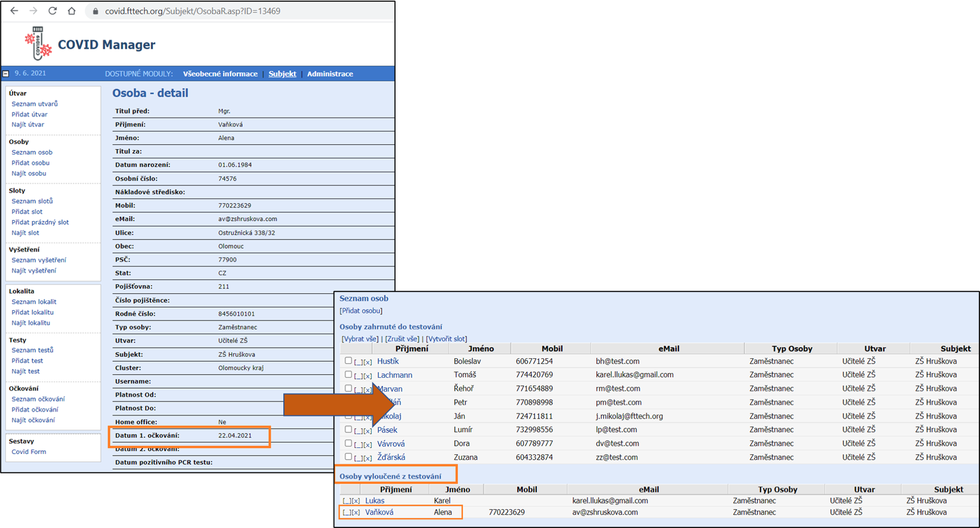This screenshot has height=528, width=980.
Task: Open Covid Form report in sidebar
Action: [29, 452]
